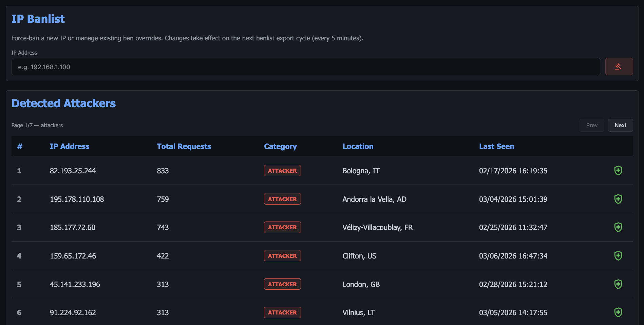The width and height of the screenshot is (644, 325).
Task: Click the shield icon for 185.177.72.60
Action: [x=619, y=227]
